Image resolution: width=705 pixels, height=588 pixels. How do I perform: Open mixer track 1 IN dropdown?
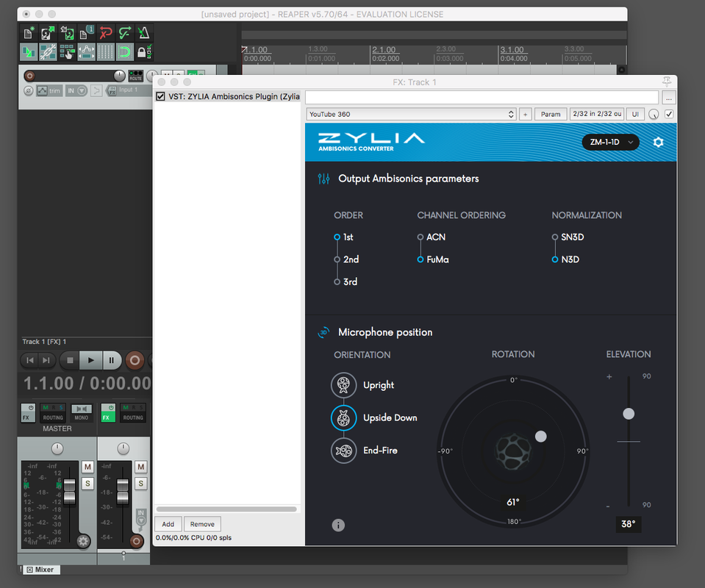click(141, 518)
